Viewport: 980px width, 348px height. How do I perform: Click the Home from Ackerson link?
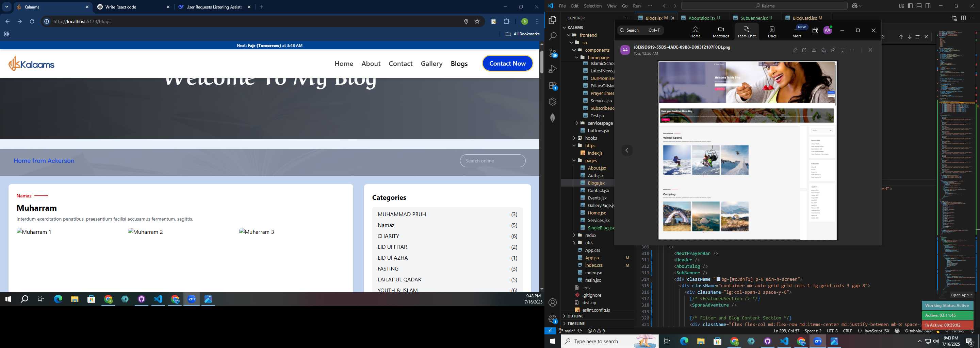[44, 161]
